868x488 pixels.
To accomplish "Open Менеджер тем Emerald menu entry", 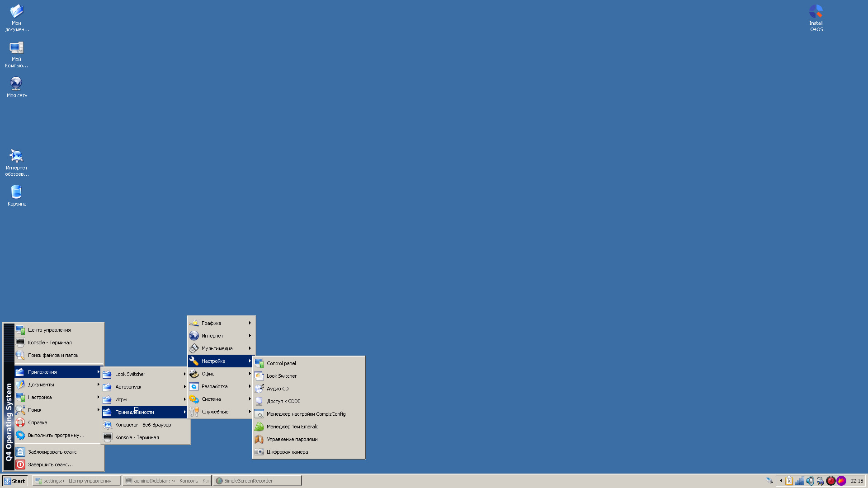I will click(x=292, y=427).
